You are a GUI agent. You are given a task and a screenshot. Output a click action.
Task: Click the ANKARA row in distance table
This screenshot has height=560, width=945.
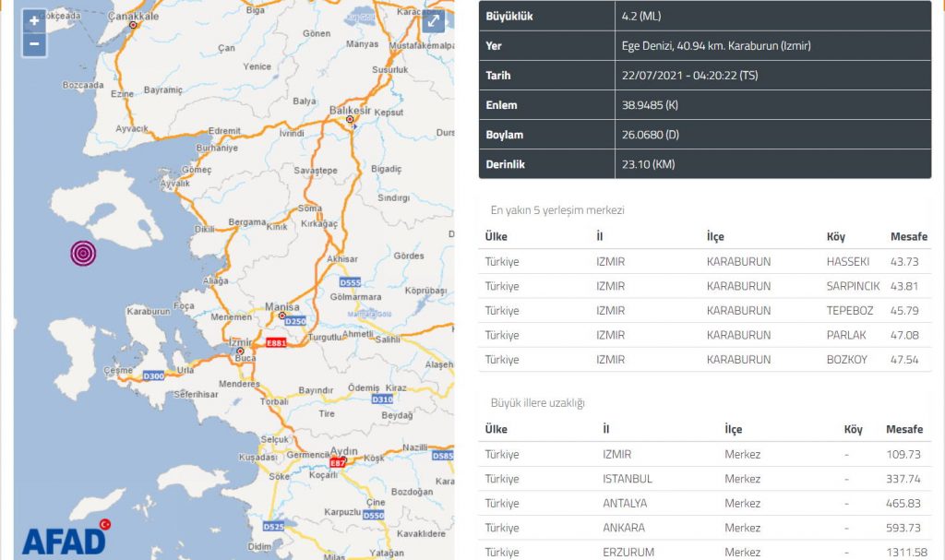(x=706, y=528)
